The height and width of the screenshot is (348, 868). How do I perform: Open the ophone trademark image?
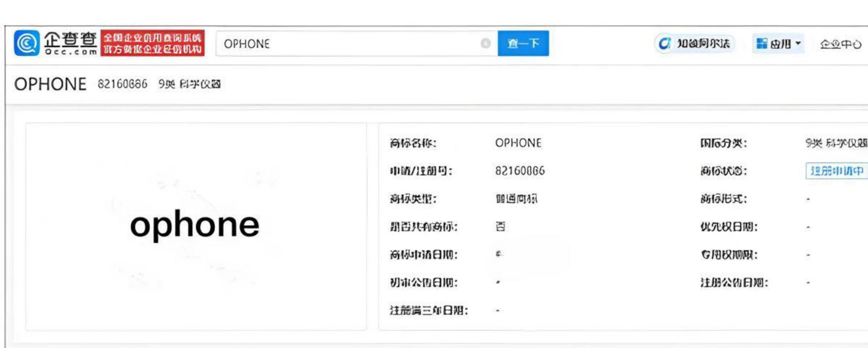click(x=196, y=226)
